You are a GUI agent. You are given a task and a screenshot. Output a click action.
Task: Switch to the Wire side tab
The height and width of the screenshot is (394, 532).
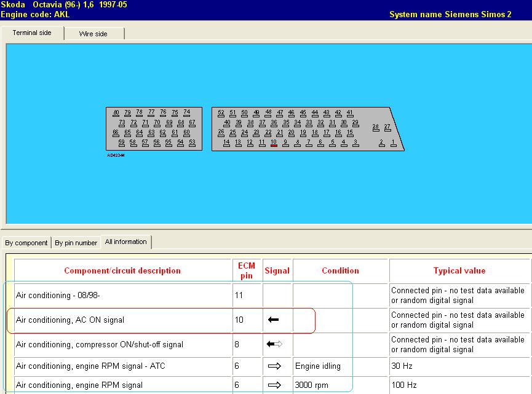pyautogui.click(x=93, y=34)
